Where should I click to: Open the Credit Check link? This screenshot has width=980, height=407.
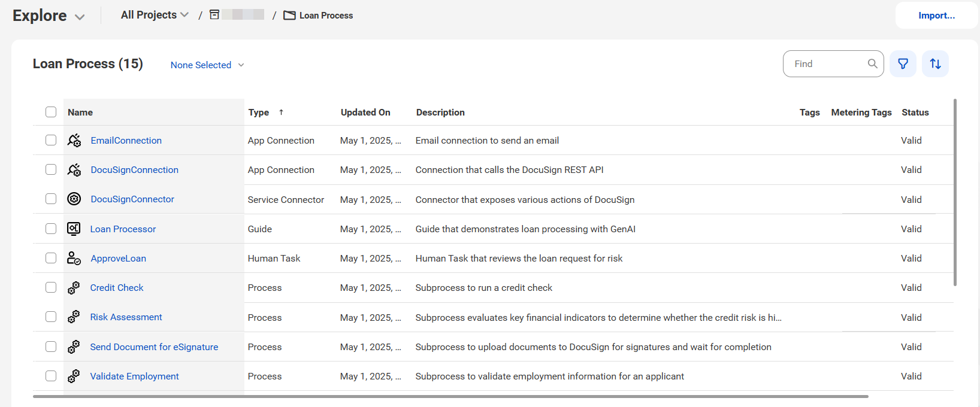117,287
